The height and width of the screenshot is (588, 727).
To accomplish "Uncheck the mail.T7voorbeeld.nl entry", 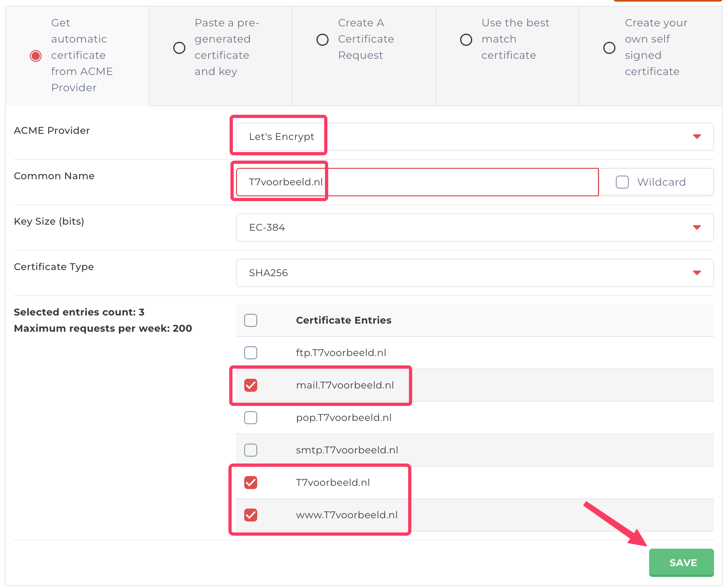I will click(x=251, y=385).
